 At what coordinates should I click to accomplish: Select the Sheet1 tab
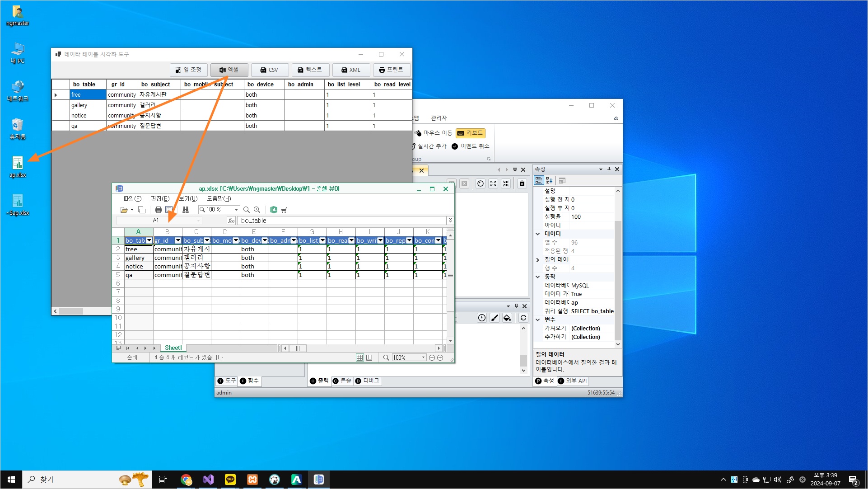click(173, 348)
